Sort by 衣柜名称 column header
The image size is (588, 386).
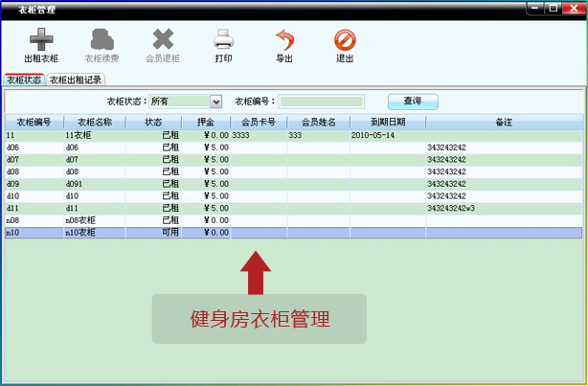click(94, 123)
